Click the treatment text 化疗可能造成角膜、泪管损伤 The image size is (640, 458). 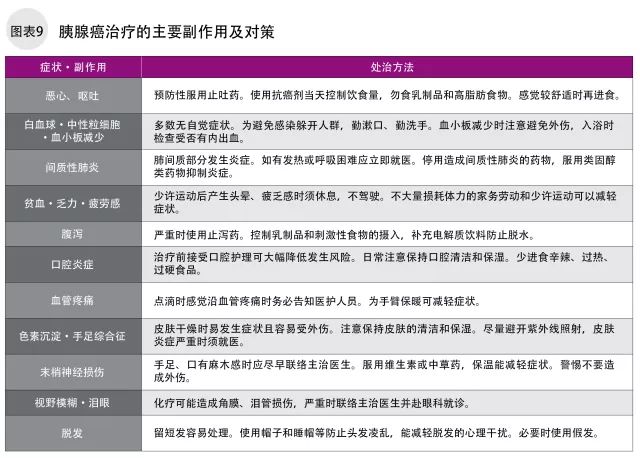coord(223,403)
